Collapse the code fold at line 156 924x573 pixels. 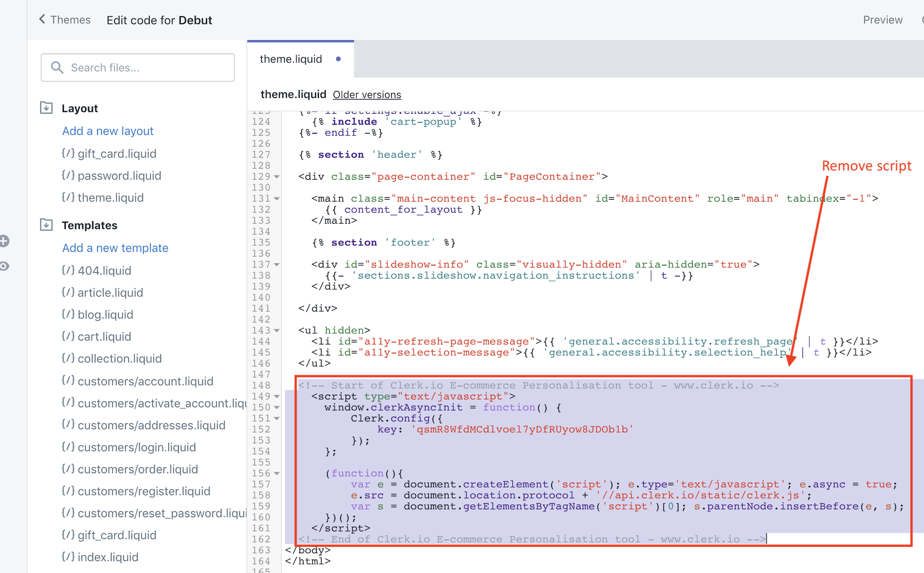(x=276, y=473)
